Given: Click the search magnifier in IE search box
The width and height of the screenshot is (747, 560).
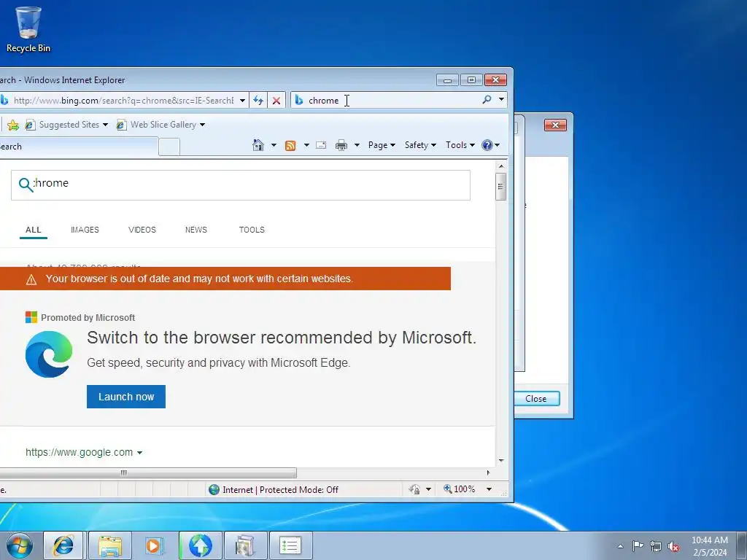Looking at the screenshot, I should point(487,100).
